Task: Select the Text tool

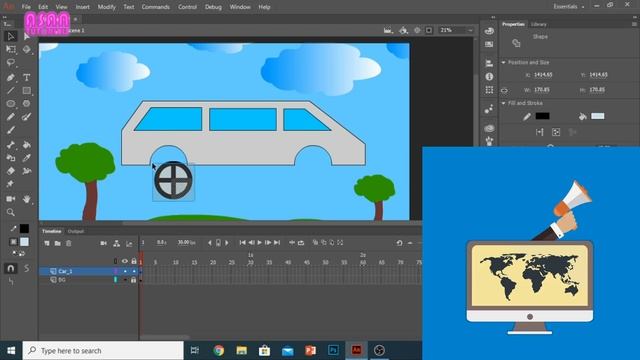Action: tap(27, 77)
